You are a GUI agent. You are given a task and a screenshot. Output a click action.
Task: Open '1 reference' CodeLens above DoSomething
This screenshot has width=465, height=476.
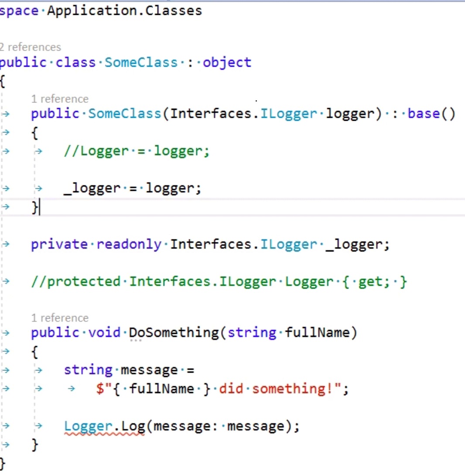click(60, 318)
